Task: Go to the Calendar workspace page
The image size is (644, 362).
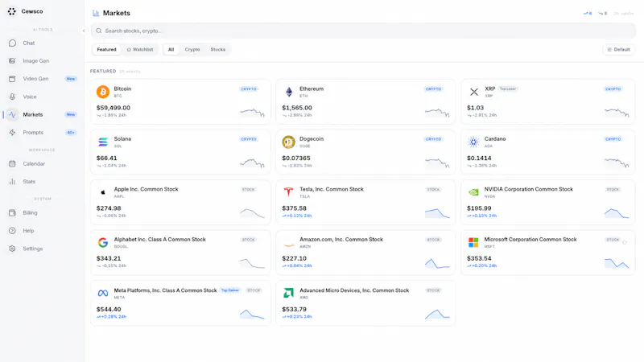Action: click(41, 164)
